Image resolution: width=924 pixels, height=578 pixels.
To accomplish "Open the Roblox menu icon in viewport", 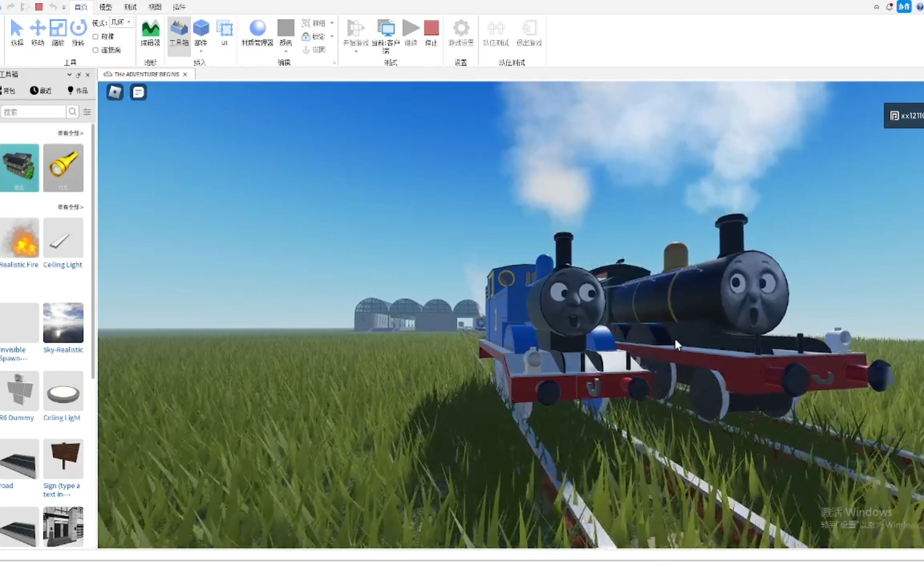I will click(x=115, y=92).
